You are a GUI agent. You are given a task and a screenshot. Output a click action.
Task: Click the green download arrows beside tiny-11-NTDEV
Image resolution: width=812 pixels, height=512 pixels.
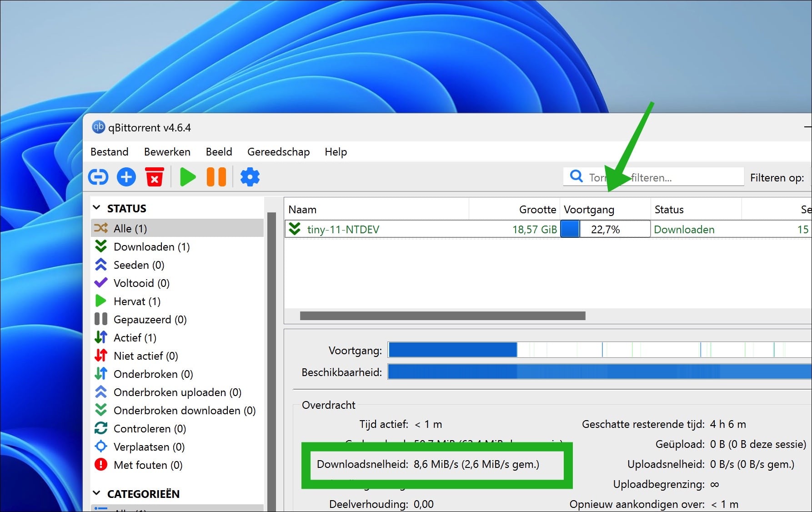coord(295,229)
